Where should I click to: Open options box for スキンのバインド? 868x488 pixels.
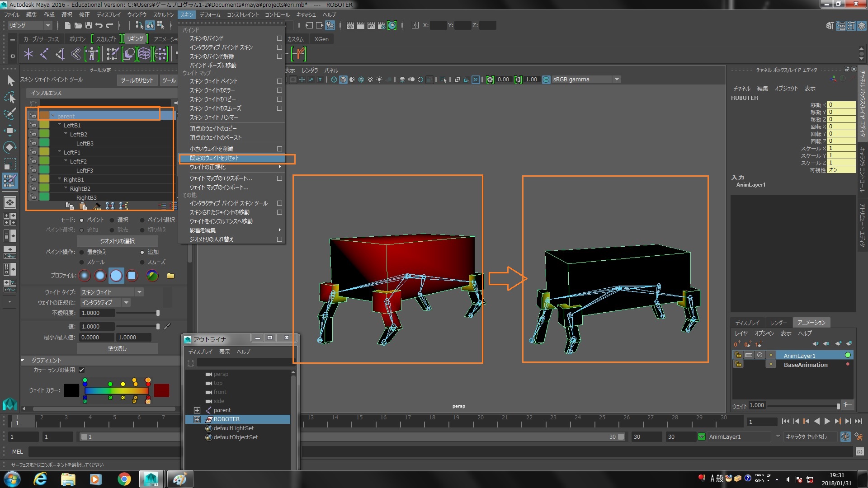coord(279,38)
